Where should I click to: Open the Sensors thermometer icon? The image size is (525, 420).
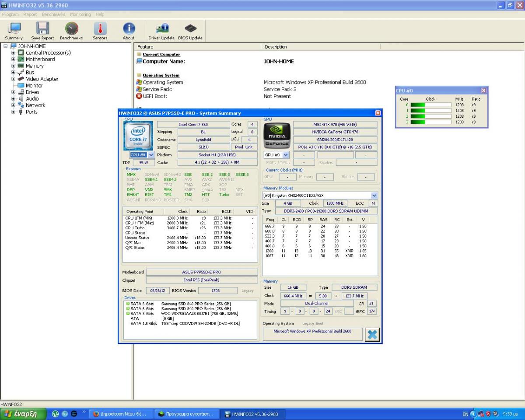(x=100, y=28)
